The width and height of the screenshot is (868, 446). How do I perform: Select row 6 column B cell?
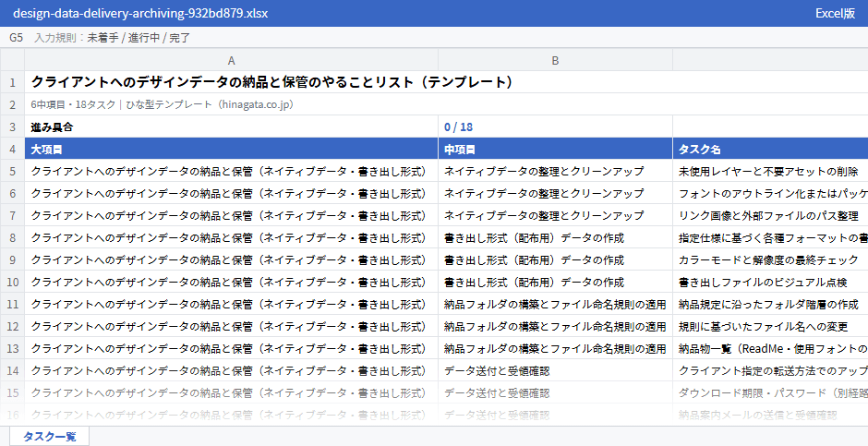pos(555,194)
